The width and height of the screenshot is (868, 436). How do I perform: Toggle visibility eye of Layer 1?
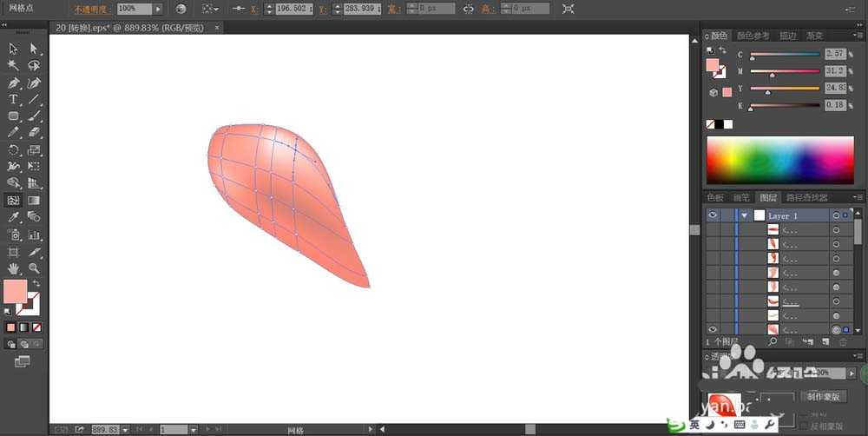pyautogui.click(x=713, y=215)
